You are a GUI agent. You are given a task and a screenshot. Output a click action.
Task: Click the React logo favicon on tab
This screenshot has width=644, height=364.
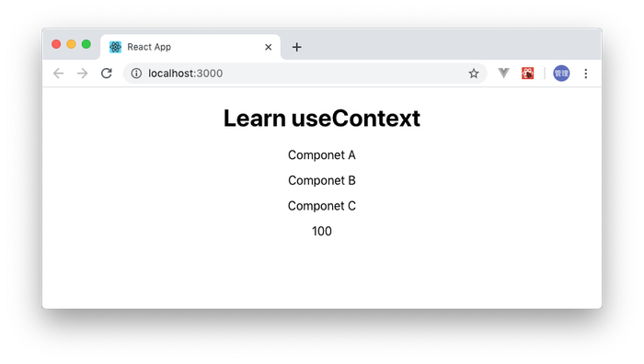pos(115,47)
